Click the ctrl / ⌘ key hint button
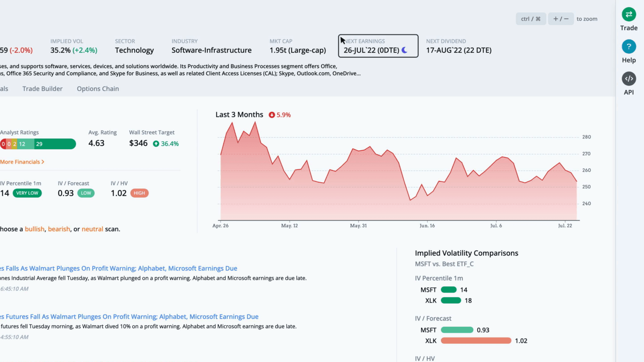The width and height of the screenshot is (644, 362). click(x=531, y=19)
